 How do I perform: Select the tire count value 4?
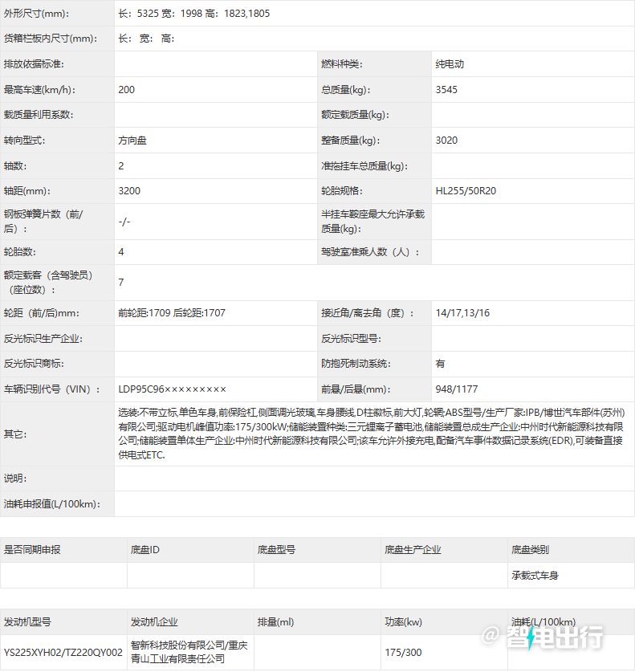coord(121,251)
